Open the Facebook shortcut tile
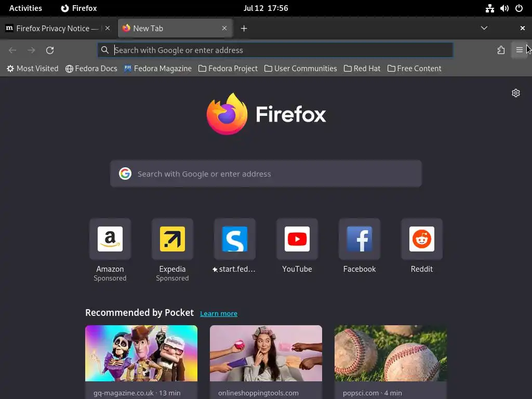 [x=360, y=239]
